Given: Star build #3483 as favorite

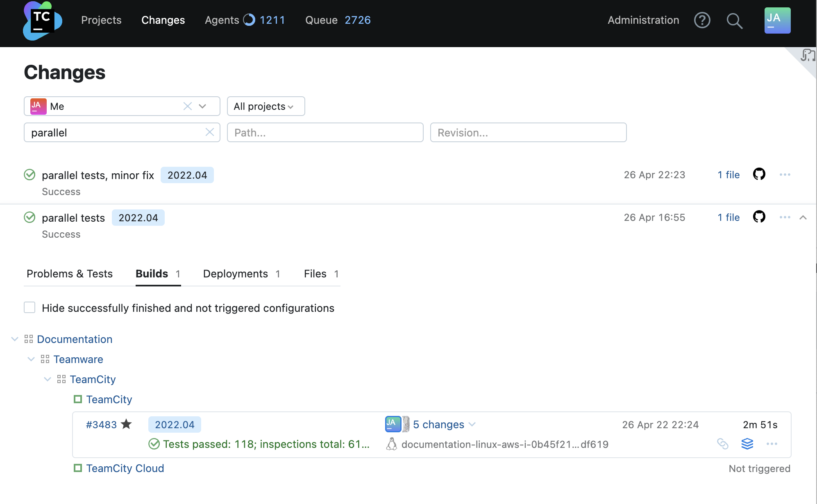Looking at the screenshot, I should point(127,424).
